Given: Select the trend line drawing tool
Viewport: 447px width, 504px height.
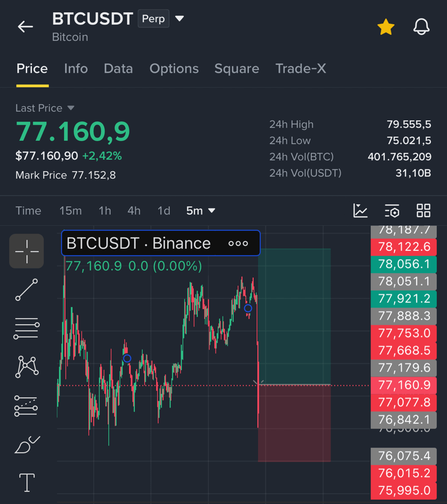Looking at the screenshot, I should (26, 290).
